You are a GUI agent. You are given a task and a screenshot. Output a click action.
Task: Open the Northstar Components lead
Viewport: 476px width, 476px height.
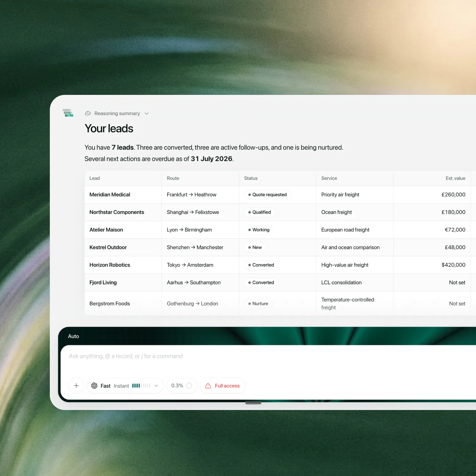pos(117,212)
